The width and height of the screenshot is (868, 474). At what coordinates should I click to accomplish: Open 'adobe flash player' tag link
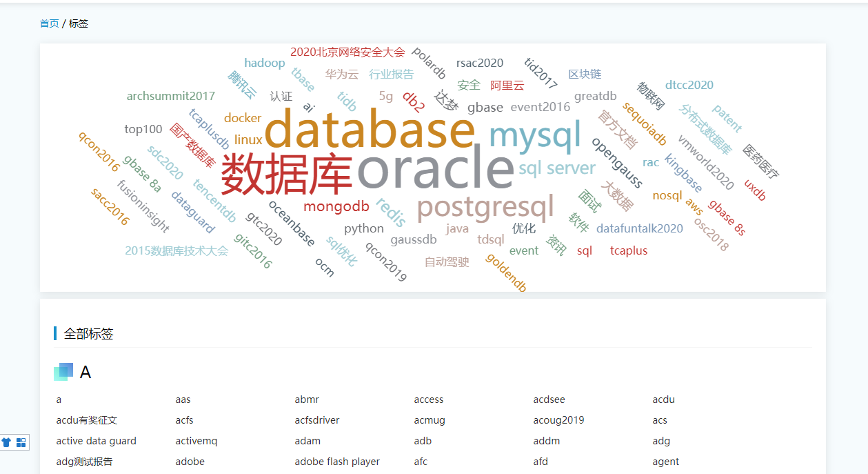click(337, 462)
